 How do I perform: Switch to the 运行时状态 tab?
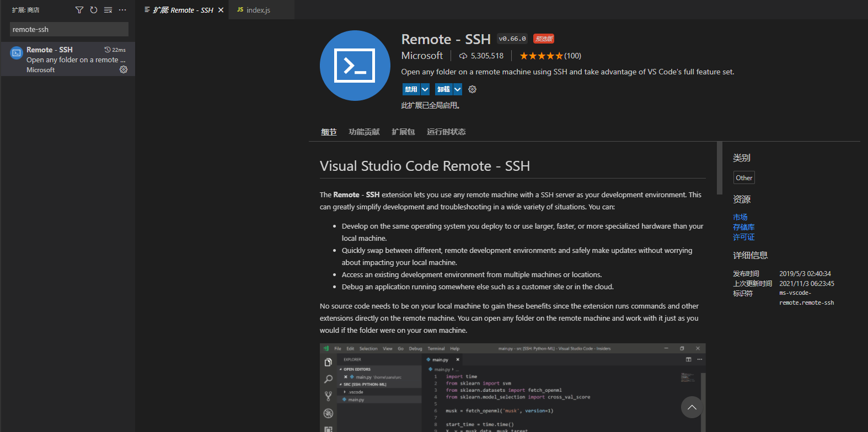446,132
